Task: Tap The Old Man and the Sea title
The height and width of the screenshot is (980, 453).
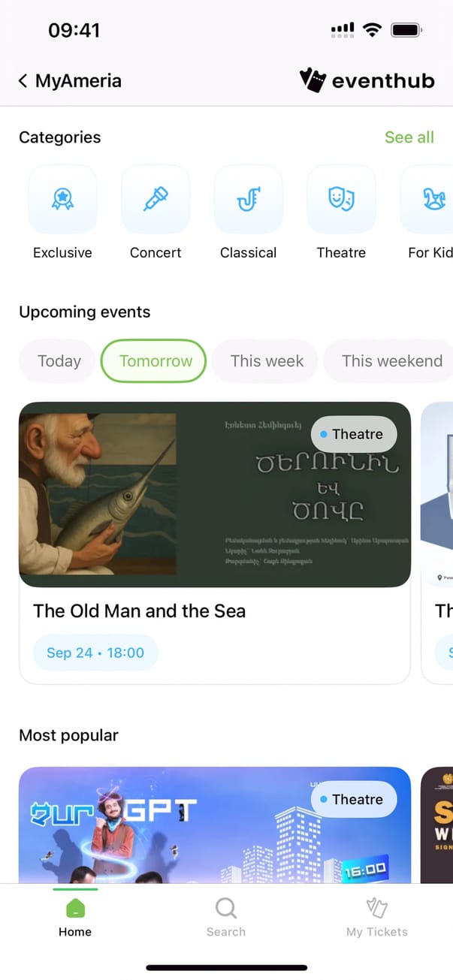Action: [140, 611]
